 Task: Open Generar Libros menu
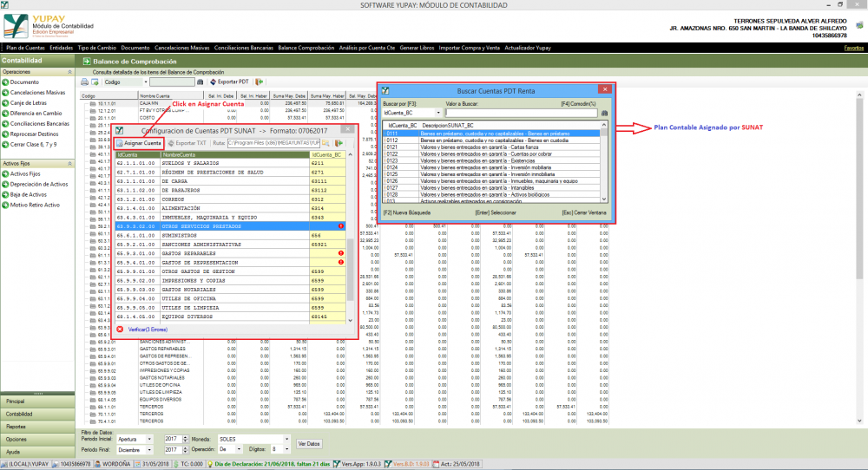click(417, 48)
